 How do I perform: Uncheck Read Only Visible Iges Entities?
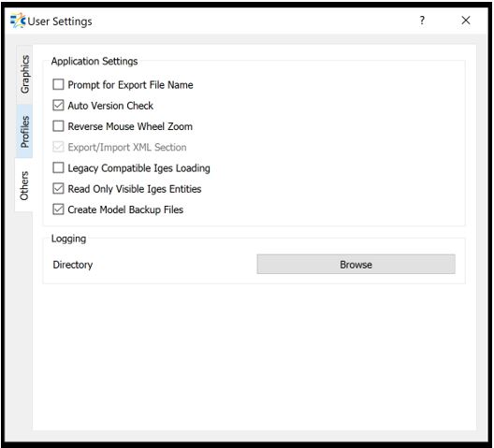(x=58, y=189)
